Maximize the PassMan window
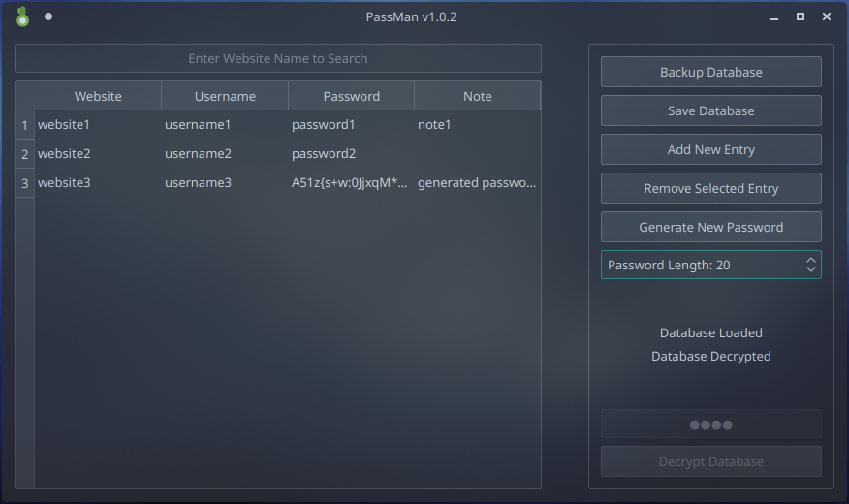This screenshot has width=849, height=504. point(801,16)
